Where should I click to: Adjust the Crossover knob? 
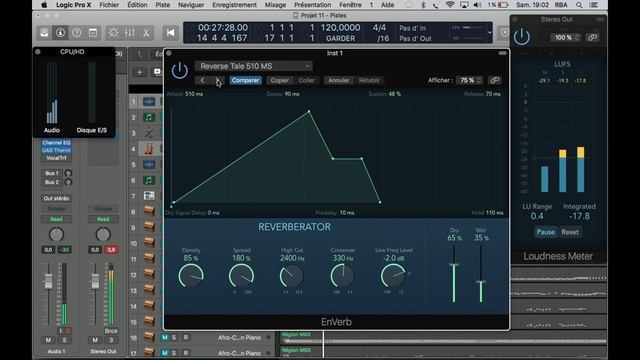pos(342,276)
